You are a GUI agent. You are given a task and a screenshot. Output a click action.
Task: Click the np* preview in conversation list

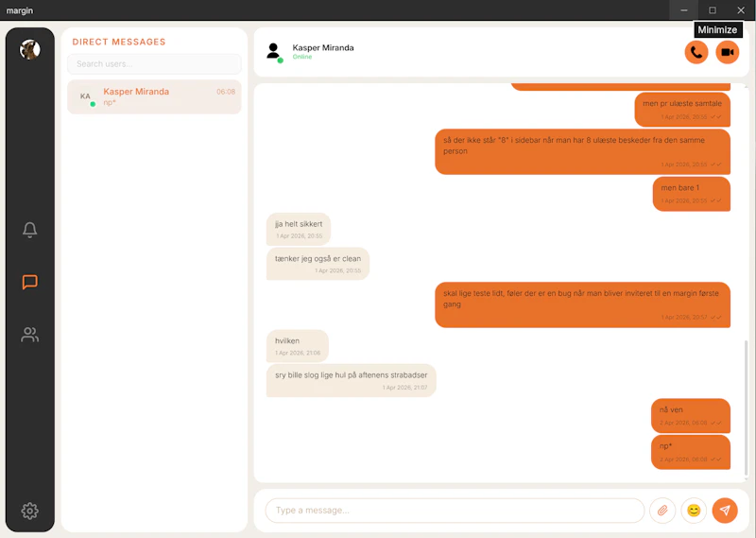110,102
